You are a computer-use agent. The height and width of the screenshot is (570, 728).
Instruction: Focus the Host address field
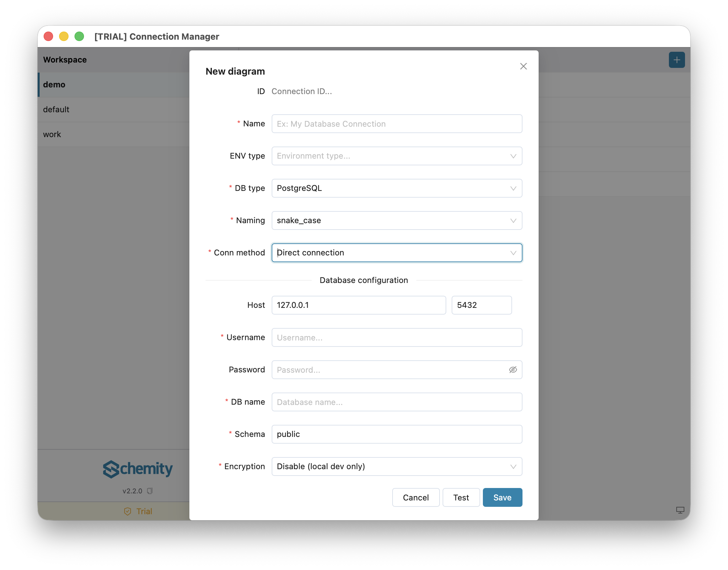[359, 305]
